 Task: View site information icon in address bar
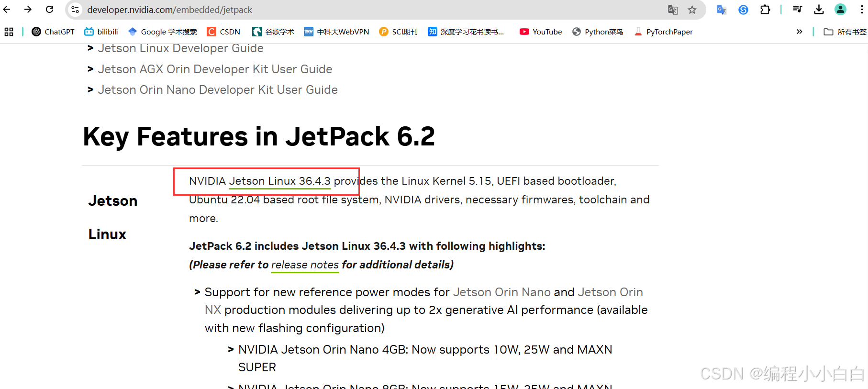[75, 9]
